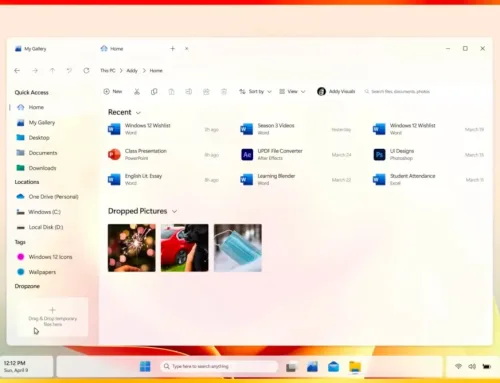Click the undo arrow in navigation bar

point(69,71)
